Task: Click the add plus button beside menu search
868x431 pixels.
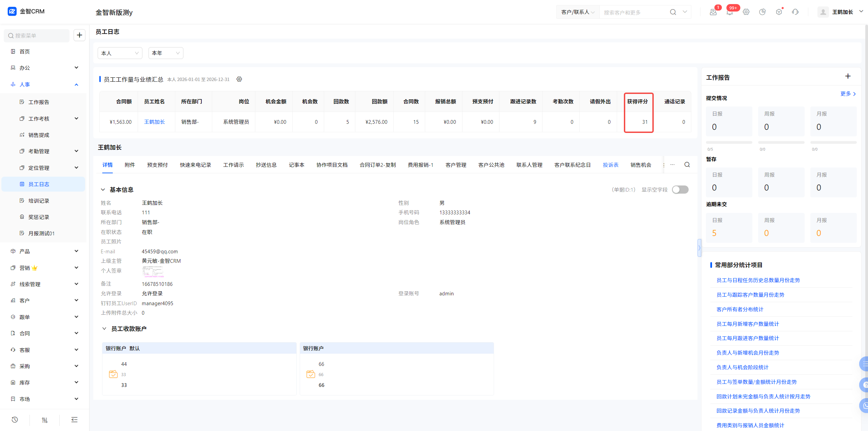Action: pyautogui.click(x=79, y=35)
